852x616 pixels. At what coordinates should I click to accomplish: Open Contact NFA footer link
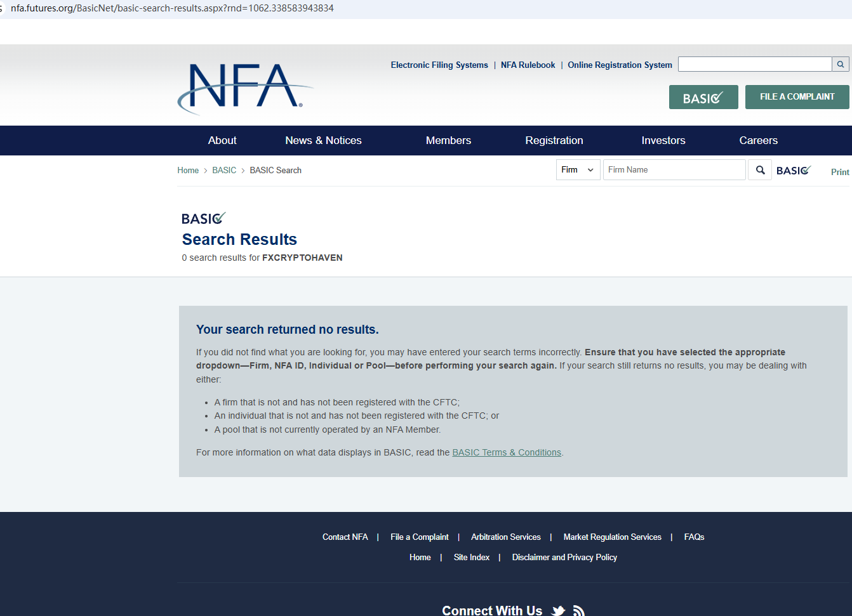tap(345, 537)
